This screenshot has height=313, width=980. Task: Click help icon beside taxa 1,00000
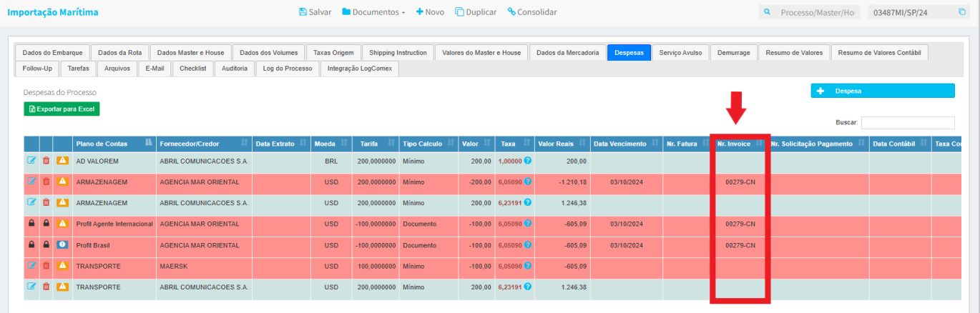pos(528,161)
